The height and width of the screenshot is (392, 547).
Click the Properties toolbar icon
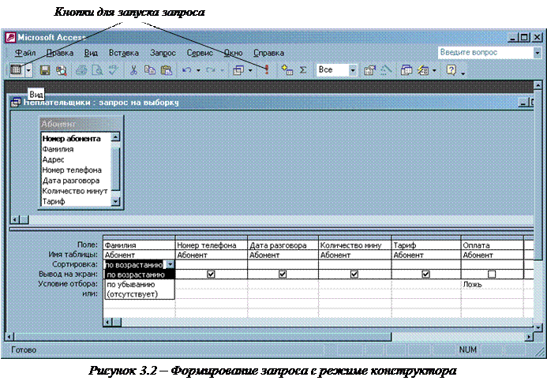369,70
